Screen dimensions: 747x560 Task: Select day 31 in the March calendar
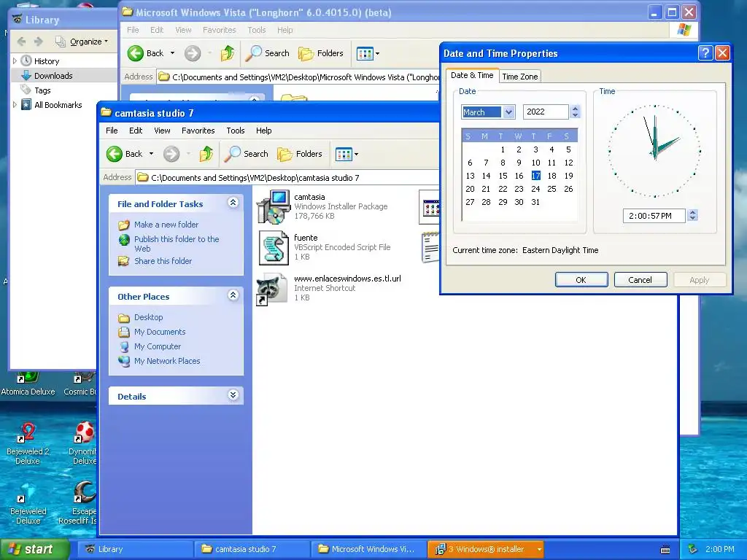[x=535, y=202]
